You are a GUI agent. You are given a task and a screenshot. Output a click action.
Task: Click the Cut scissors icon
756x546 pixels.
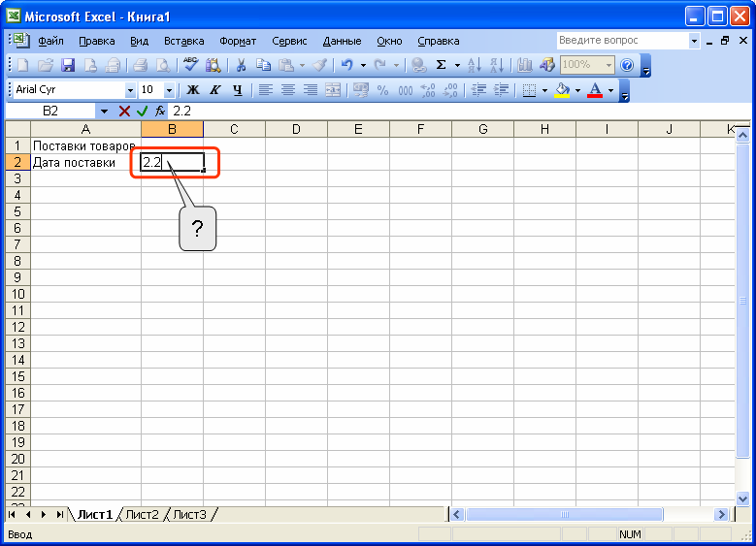tap(241, 65)
